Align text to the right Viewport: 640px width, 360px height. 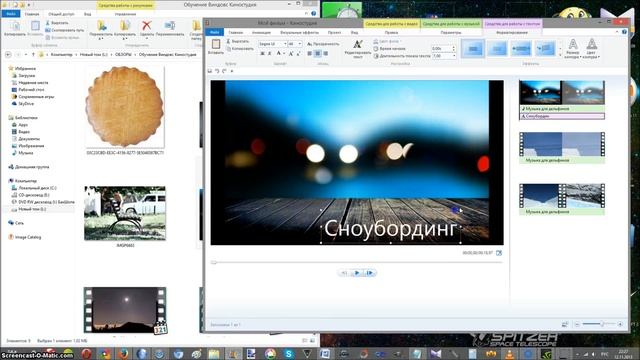(325, 53)
